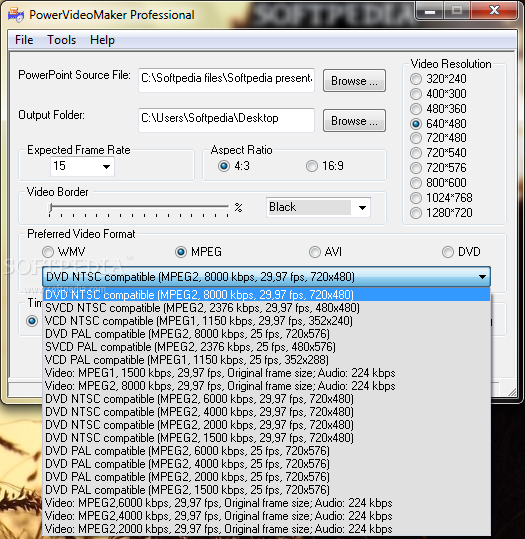Select the 4:3 aspect ratio
Screen dimensions: 525x539
pyautogui.click(x=233, y=166)
